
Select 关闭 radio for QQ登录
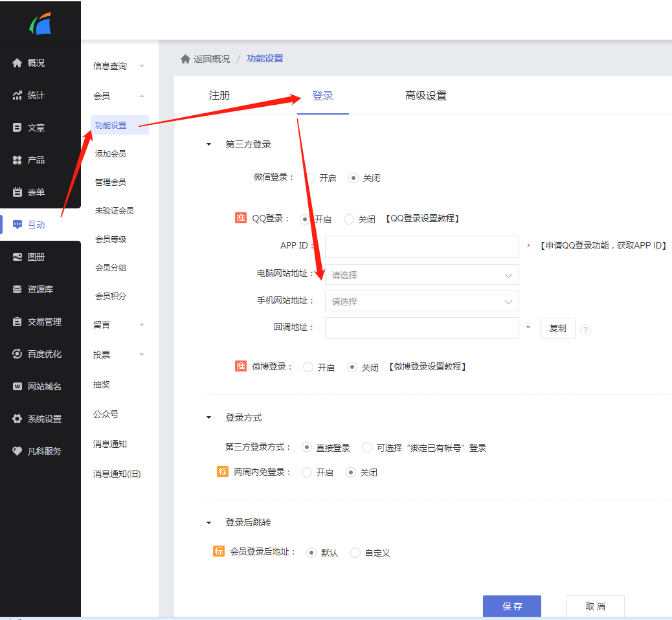[349, 219]
